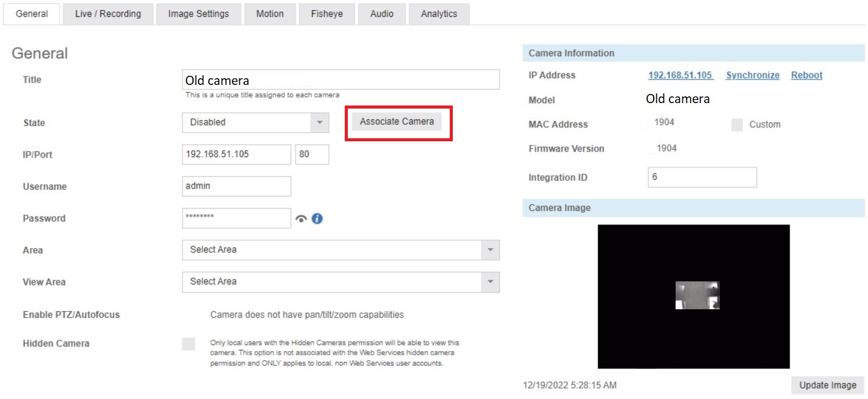Select the Image Settings tab
Image resolution: width=868 pixels, height=399 pixels.
pos(197,13)
